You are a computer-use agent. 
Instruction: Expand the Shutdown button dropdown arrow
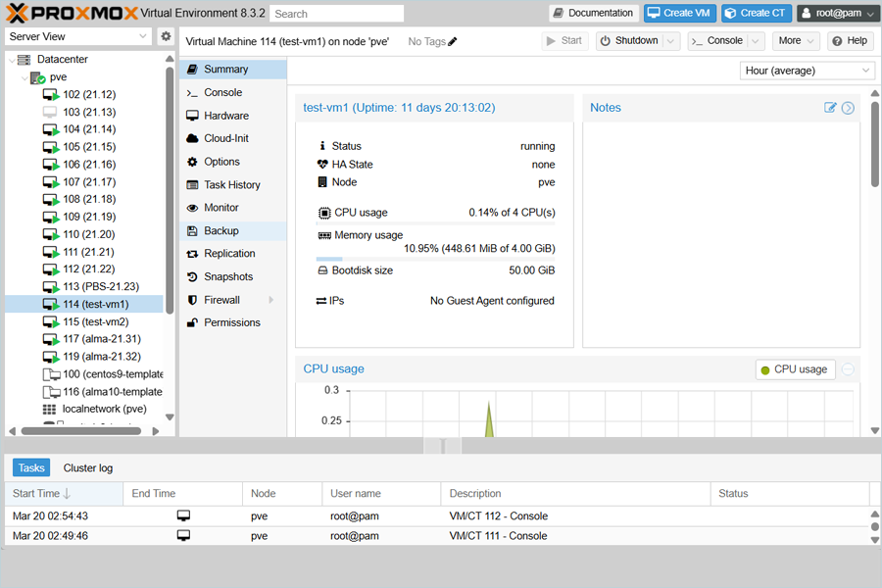(670, 41)
